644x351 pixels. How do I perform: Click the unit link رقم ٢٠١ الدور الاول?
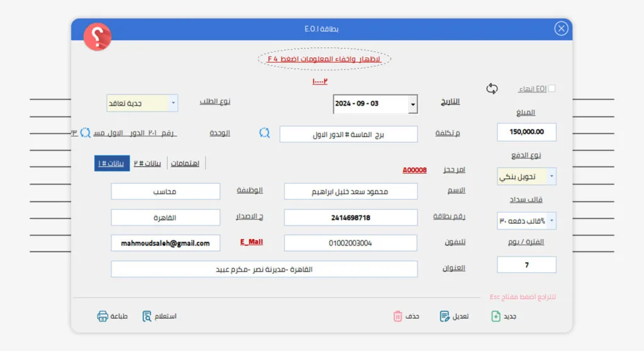pos(135,133)
